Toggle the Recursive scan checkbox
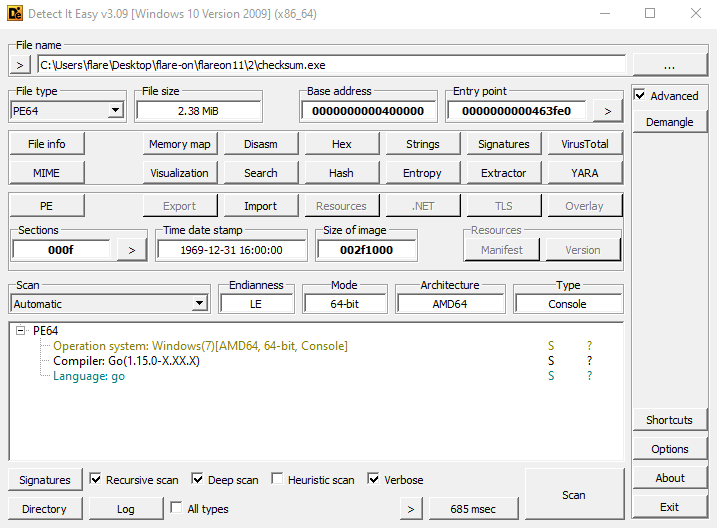This screenshot has width=717, height=528. [96, 480]
